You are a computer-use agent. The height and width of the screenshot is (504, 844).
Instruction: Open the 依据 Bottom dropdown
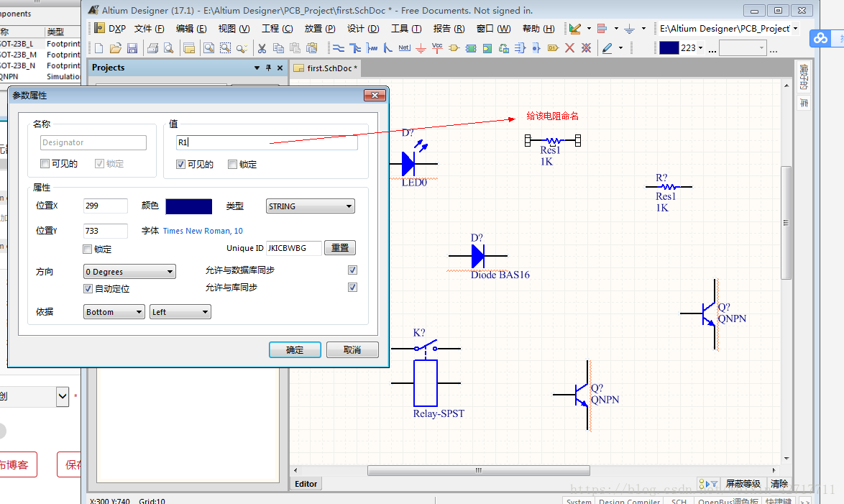point(114,312)
